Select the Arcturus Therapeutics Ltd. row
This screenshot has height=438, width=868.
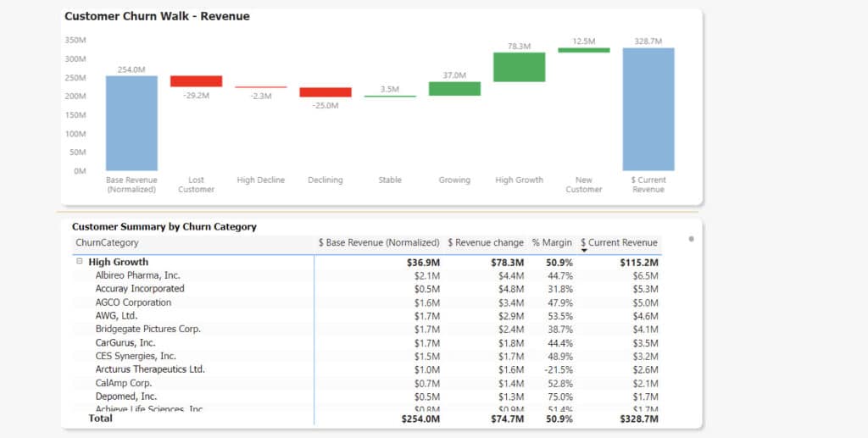click(367, 369)
